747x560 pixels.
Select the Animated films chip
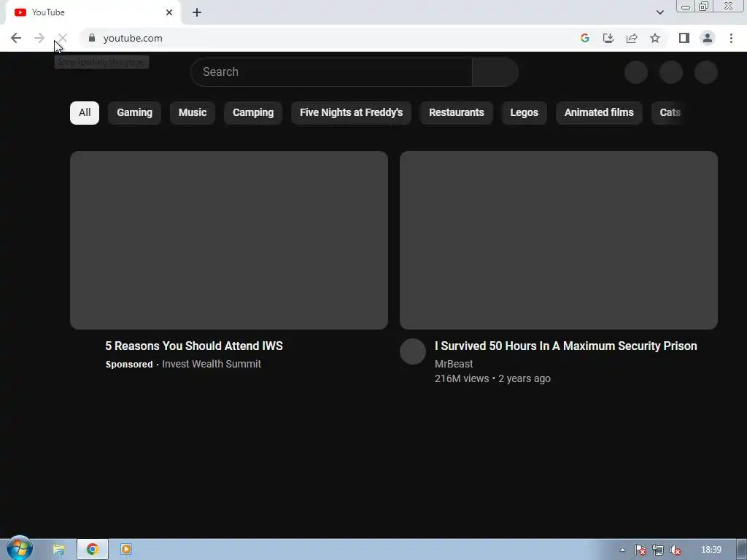point(599,113)
